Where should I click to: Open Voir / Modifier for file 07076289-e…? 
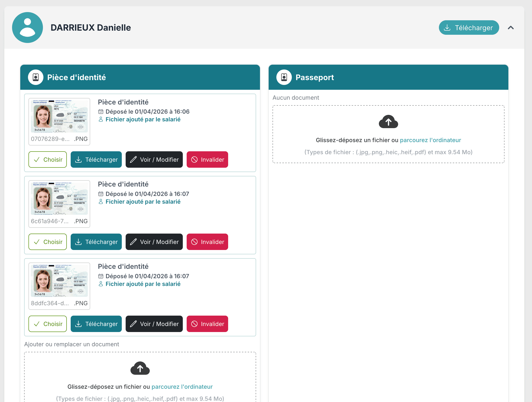tap(154, 159)
